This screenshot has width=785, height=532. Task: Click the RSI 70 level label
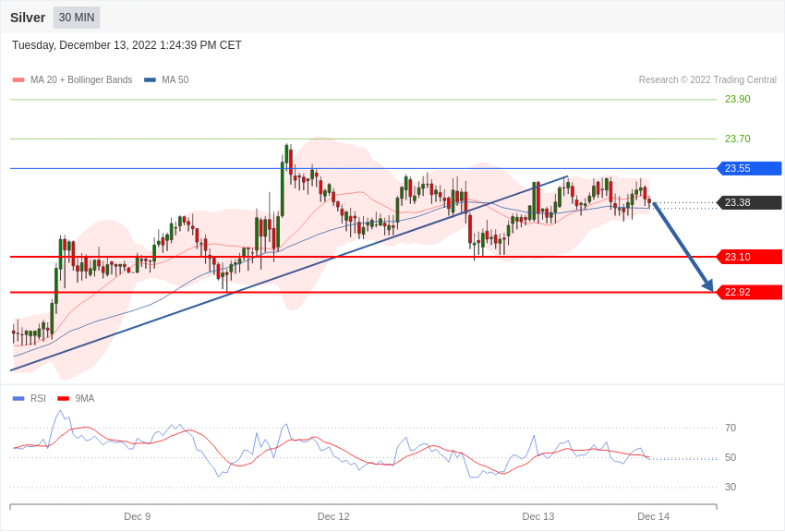pyautogui.click(x=731, y=428)
